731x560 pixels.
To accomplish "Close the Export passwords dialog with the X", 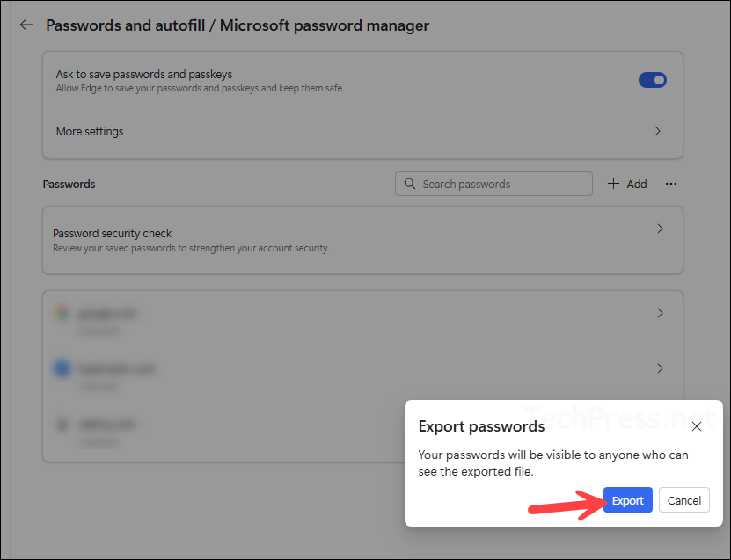I will 697,426.
